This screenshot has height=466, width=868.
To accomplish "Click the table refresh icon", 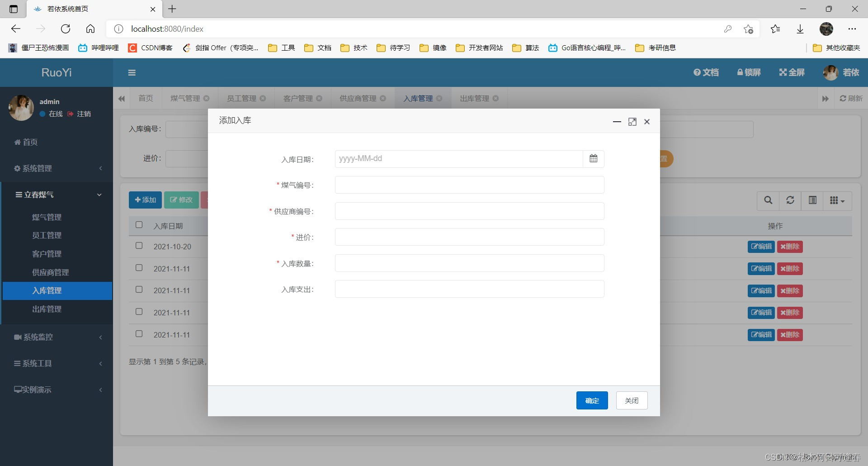I will 790,200.
